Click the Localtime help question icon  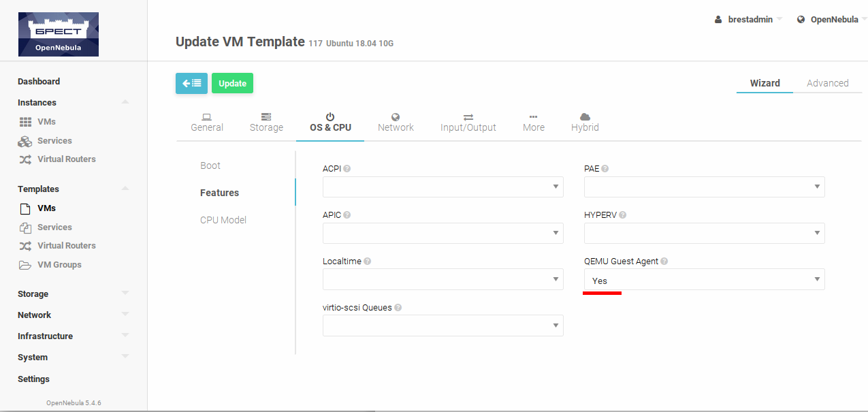coord(368,262)
